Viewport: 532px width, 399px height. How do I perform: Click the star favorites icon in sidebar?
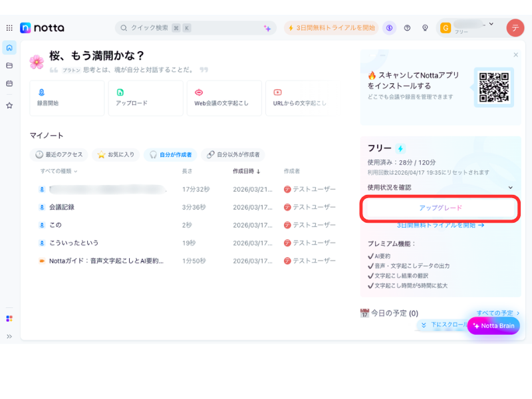coord(9,105)
